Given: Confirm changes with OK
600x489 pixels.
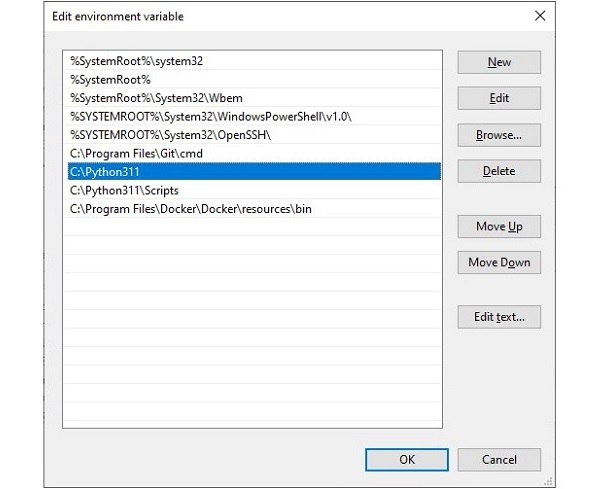Looking at the screenshot, I should click(407, 459).
